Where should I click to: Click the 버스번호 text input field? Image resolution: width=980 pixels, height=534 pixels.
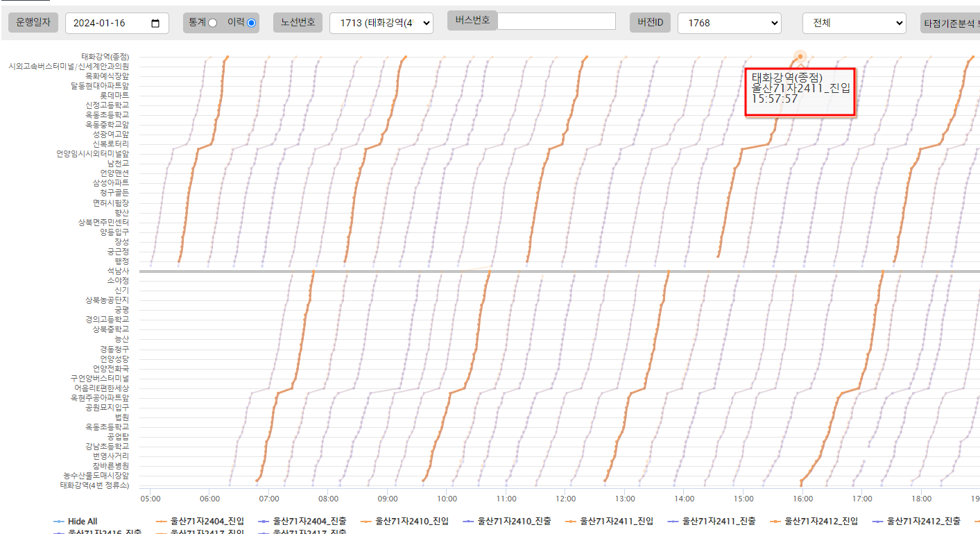(x=556, y=21)
